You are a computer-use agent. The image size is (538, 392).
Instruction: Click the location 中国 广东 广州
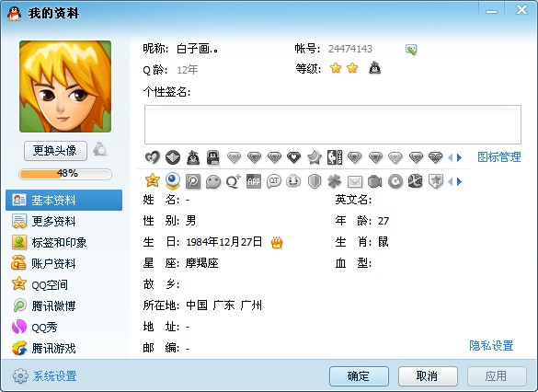(224, 306)
